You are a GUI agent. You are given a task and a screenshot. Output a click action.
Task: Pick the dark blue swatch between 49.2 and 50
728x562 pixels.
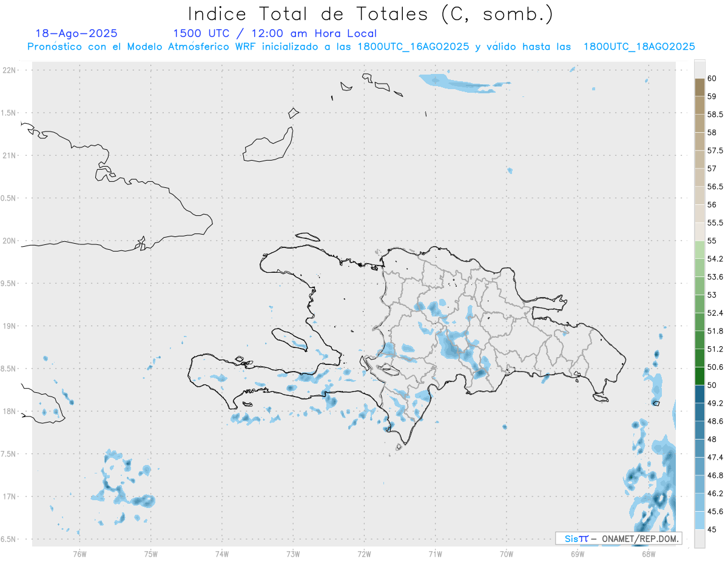[x=699, y=394]
